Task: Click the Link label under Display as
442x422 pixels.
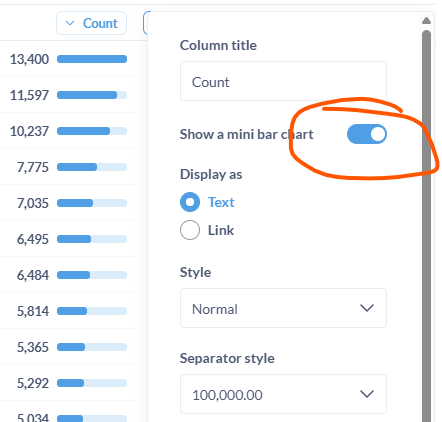Action: 221,230
